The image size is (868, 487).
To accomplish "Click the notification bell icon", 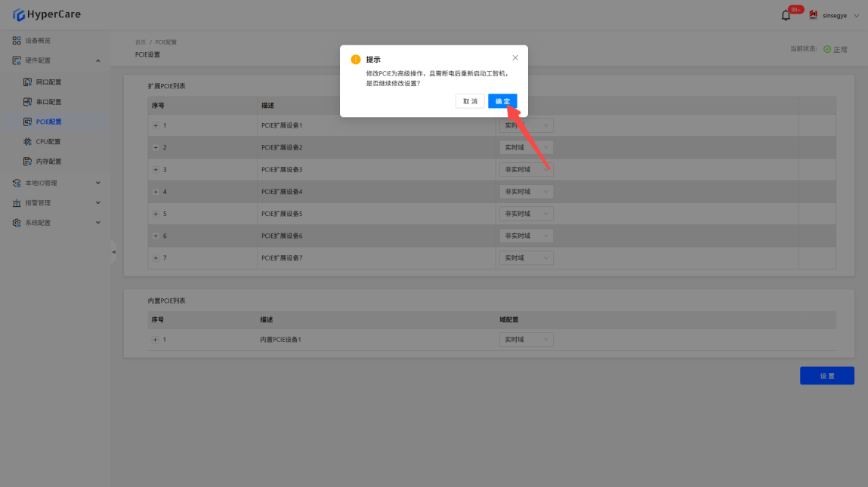I will point(786,16).
